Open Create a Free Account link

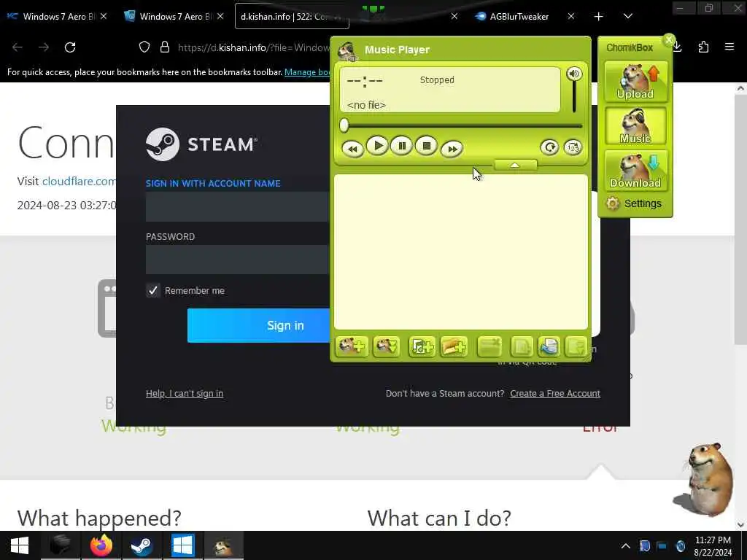555,393
